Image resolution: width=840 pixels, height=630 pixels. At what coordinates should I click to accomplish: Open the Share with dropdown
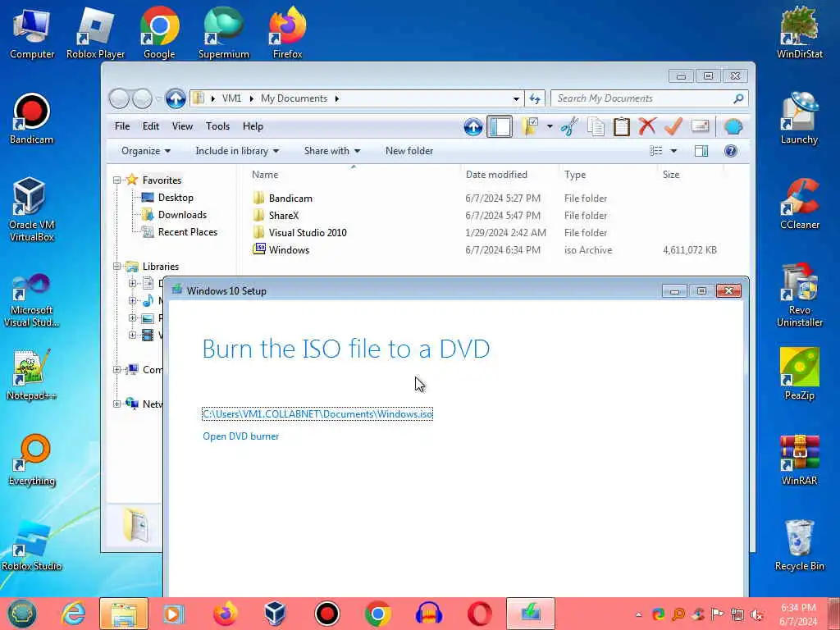pyautogui.click(x=332, y=151)
